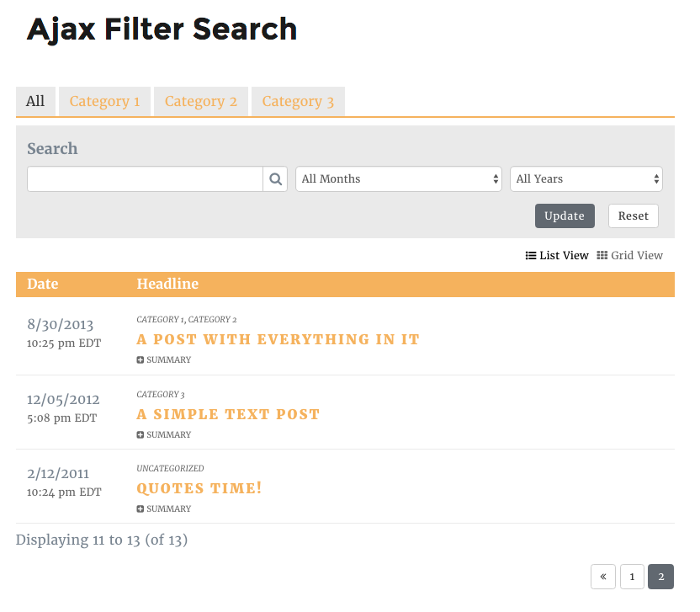
Task: Select the Category 1 tab
Action: (104, 101)
